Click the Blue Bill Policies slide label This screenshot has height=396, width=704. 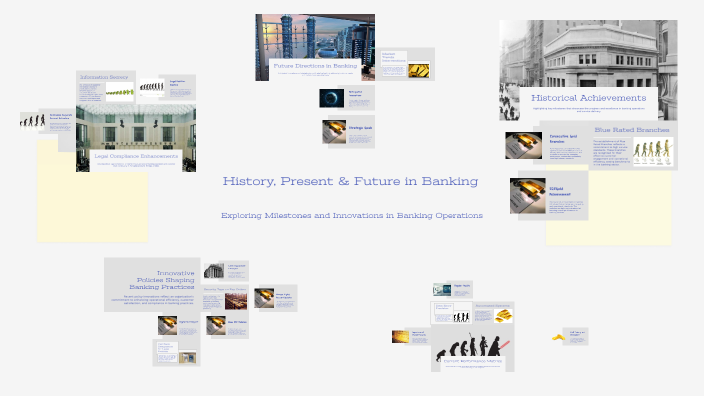237,322
